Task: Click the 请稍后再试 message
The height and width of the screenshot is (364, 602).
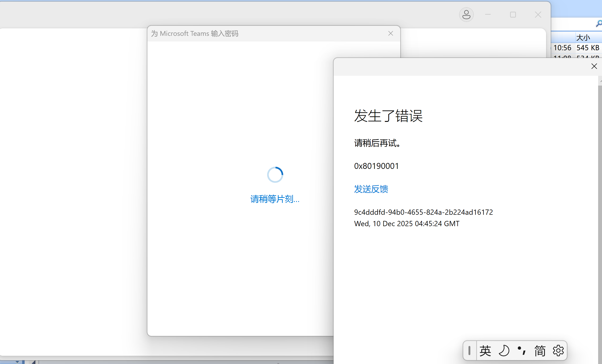Action: [377, 143]
